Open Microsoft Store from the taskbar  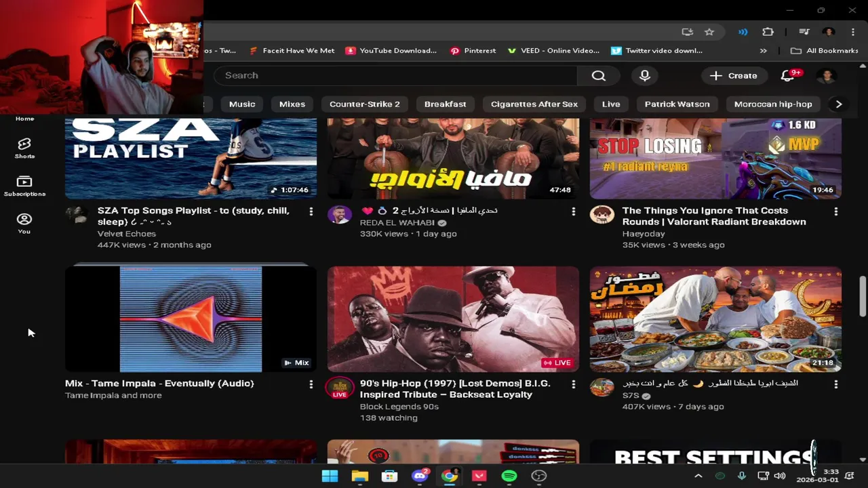(x=389, y=476)
